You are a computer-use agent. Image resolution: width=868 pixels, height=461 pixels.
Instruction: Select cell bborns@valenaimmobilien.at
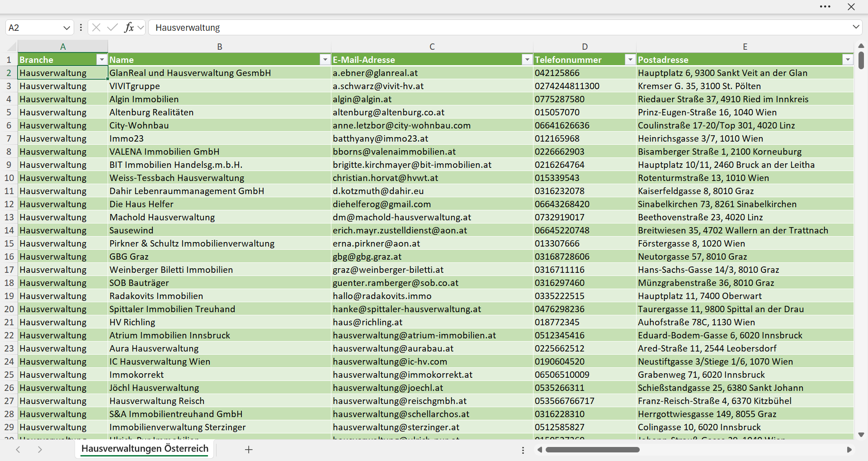tap(432, 152)
